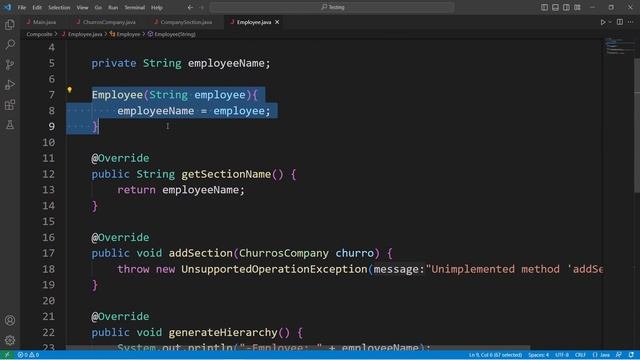Open the Testing flask view

point(10,124)
